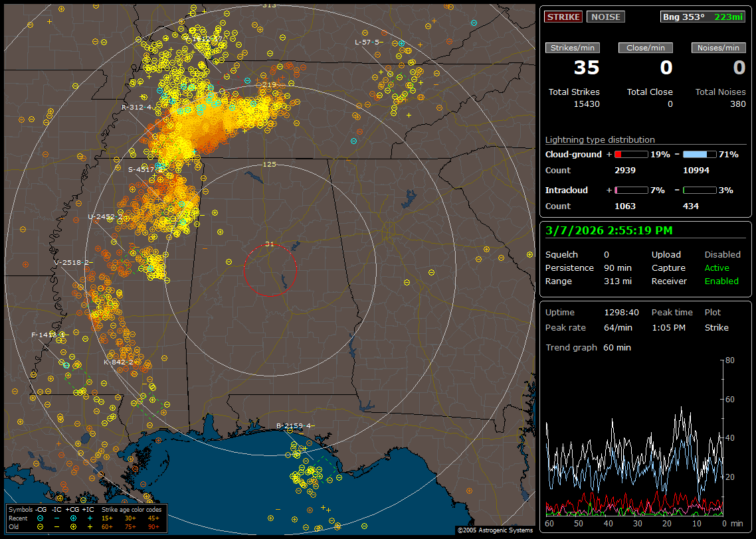Toggle the NOISE mode button
Screen dimensions: 756x539
[x=605, y=17]
